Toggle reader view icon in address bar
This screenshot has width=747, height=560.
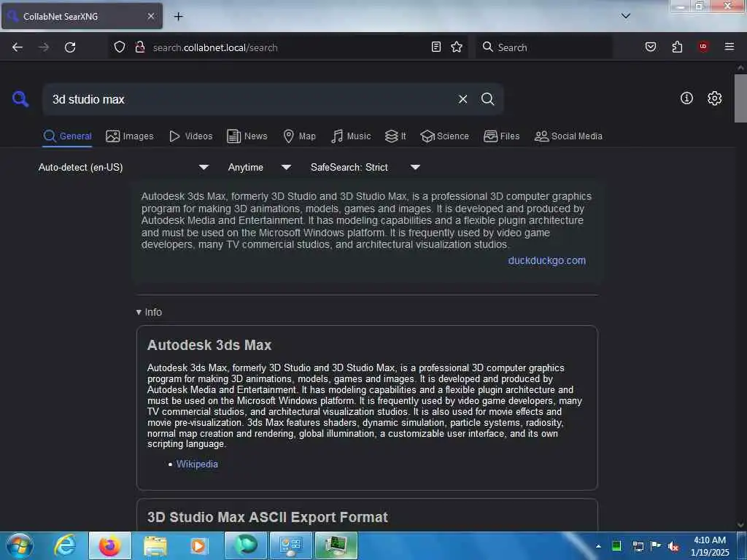[x=436, y=47]
